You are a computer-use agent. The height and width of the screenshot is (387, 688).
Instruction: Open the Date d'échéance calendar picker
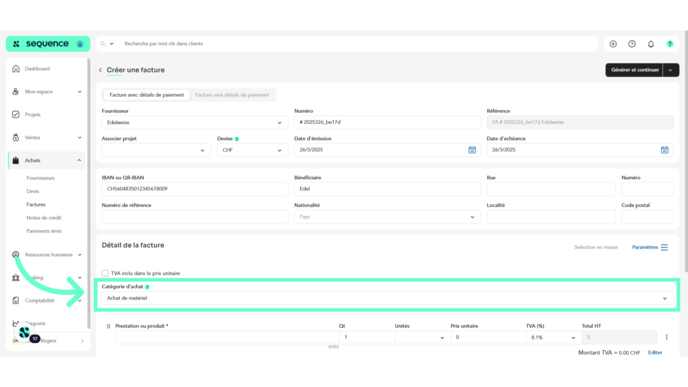click(x=665, y=150)
